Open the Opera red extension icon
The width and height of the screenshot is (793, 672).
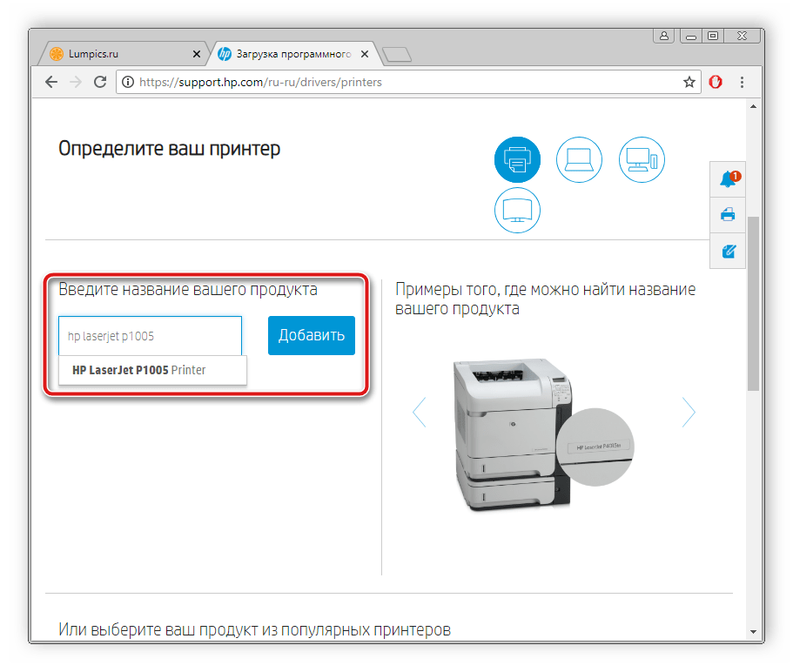pyautogui.click(x=716, y=82)
